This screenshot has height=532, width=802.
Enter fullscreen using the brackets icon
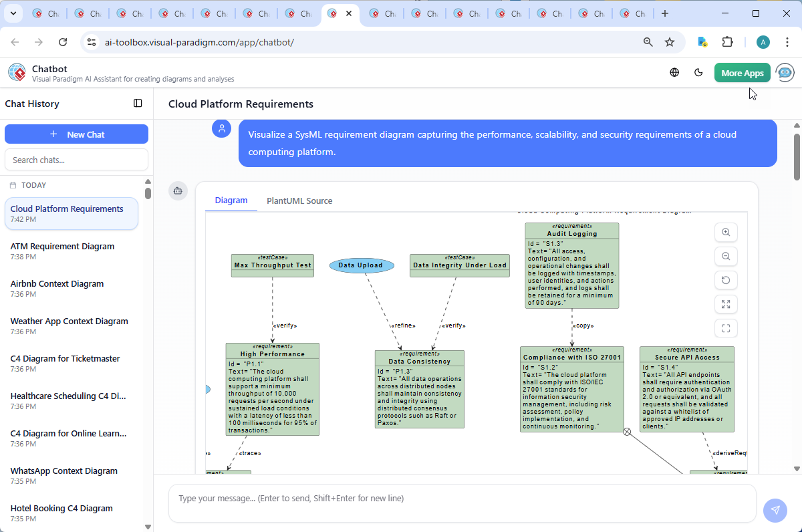coord(726,327)
